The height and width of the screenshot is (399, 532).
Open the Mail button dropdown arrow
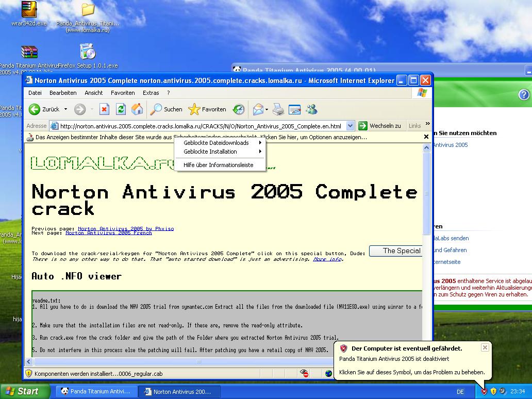(x=267, y=109)
